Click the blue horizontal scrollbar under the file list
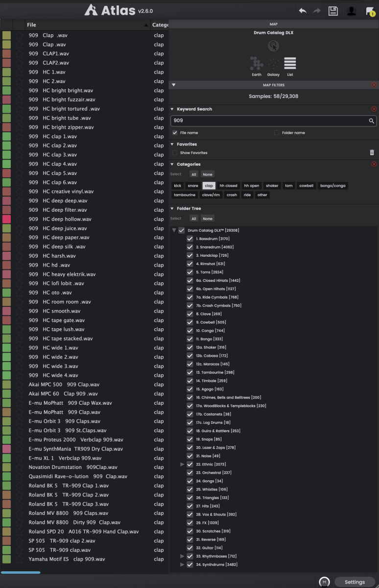379x588 pixels. [21, 572]
